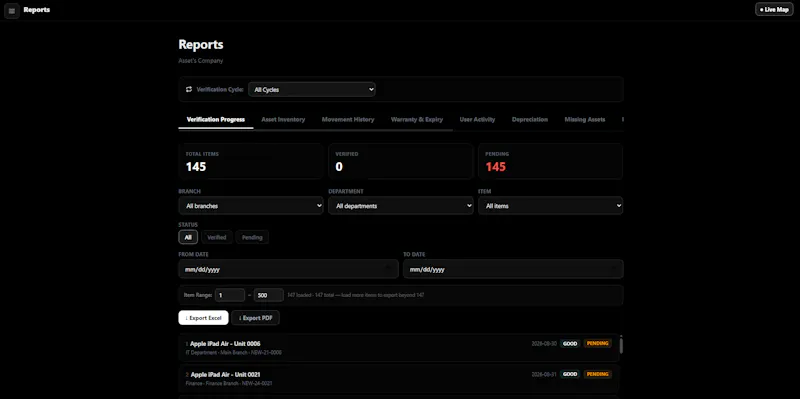
Task: Click the Export PDF button
Action: coord(256,317)
